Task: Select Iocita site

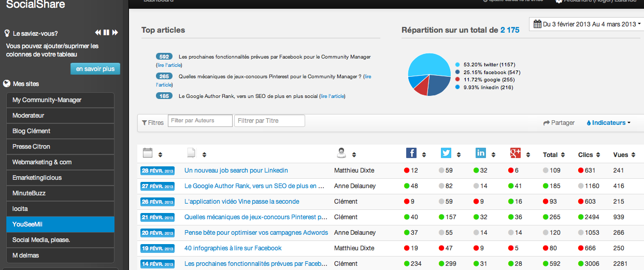Action: (60, 209)
